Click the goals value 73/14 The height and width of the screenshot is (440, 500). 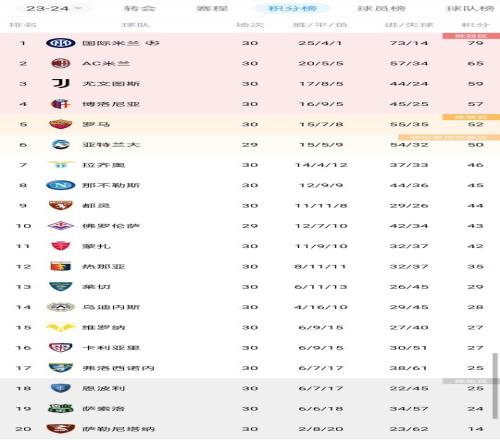point(409,43)
